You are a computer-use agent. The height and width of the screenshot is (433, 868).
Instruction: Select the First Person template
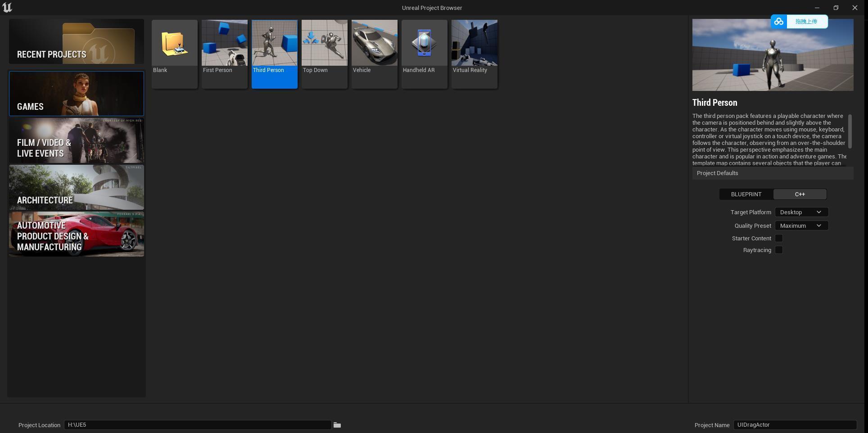[224, 54]
